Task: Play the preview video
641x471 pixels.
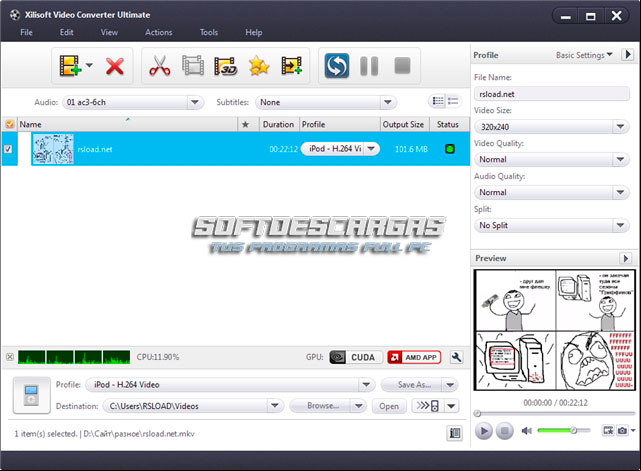Action: (x=484, y=431)
